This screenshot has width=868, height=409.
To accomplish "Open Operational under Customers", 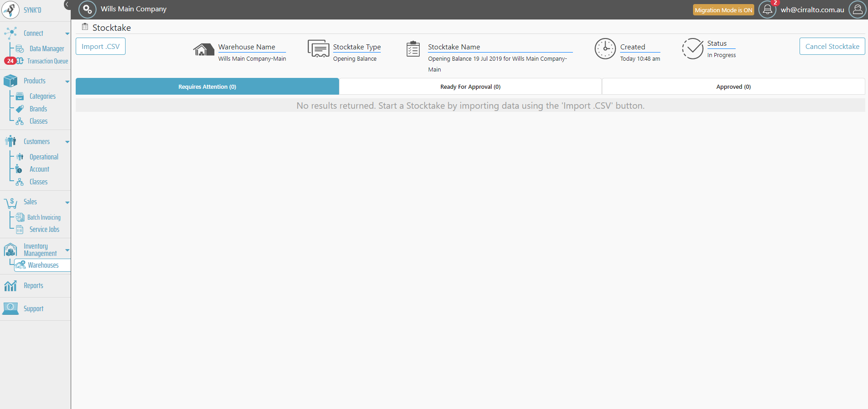I will (44, 157).
